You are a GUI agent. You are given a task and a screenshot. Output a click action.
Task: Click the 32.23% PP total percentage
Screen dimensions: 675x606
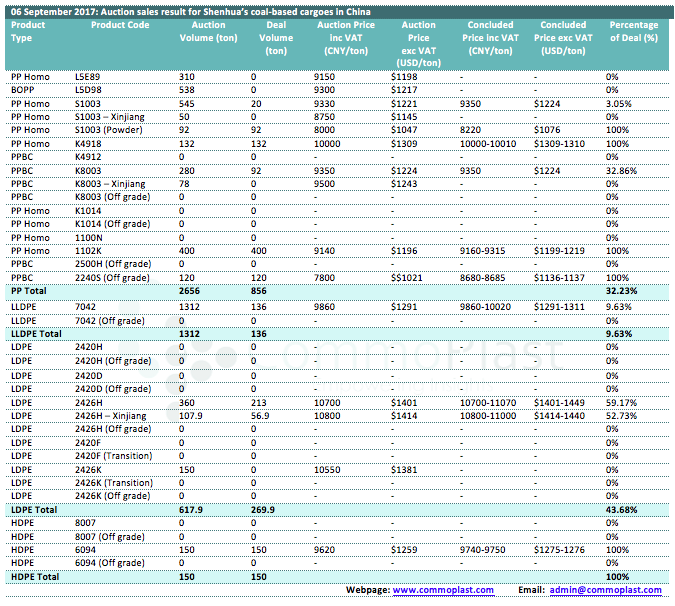click(x=623, y=290)
